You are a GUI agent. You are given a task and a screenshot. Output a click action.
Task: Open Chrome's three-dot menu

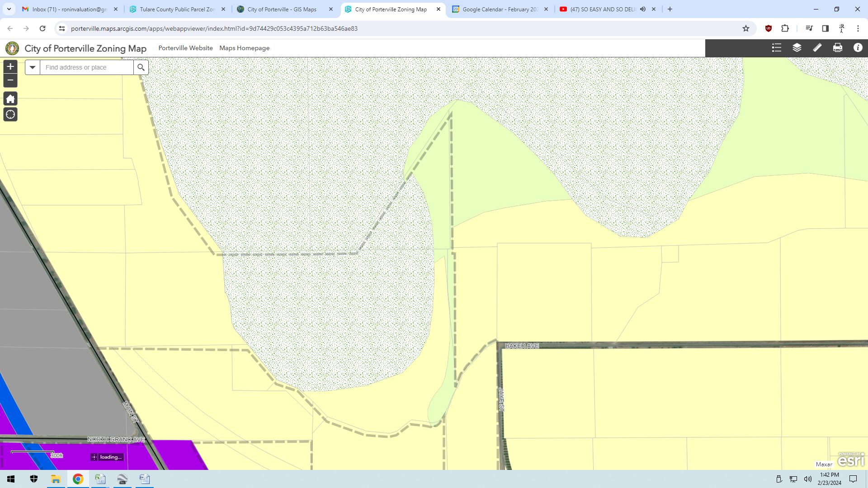coord(858,28)
